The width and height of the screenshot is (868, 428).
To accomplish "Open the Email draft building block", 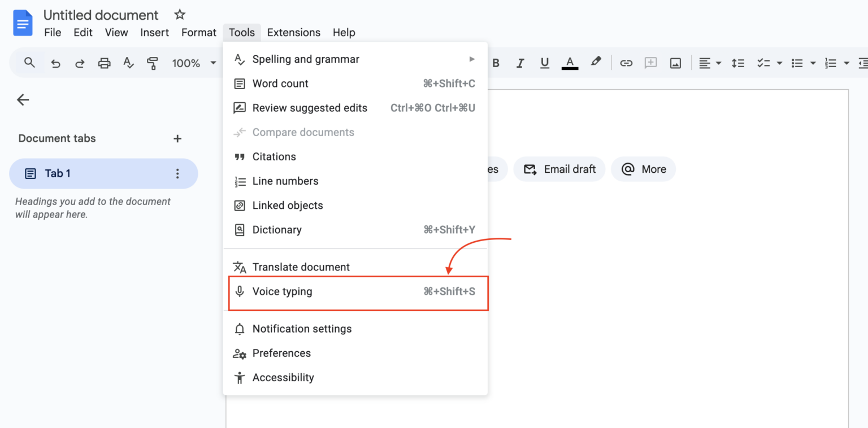I will tap(559, 169).
